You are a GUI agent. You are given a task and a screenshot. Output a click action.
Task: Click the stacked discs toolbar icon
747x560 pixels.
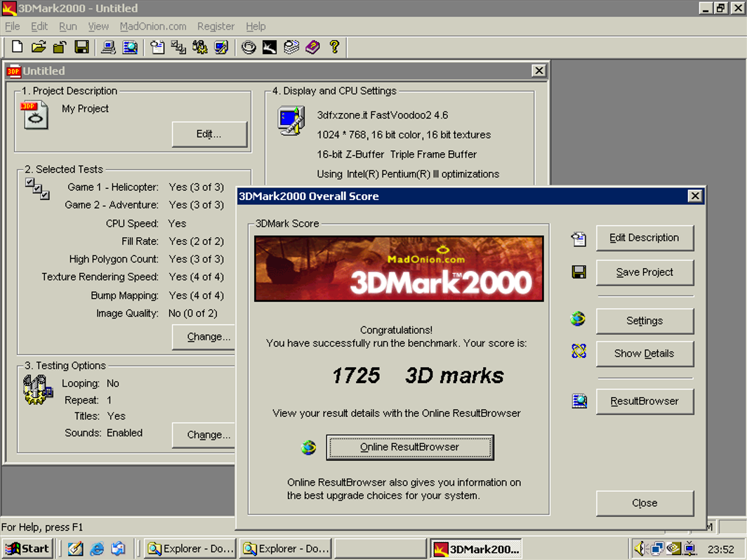291,46
